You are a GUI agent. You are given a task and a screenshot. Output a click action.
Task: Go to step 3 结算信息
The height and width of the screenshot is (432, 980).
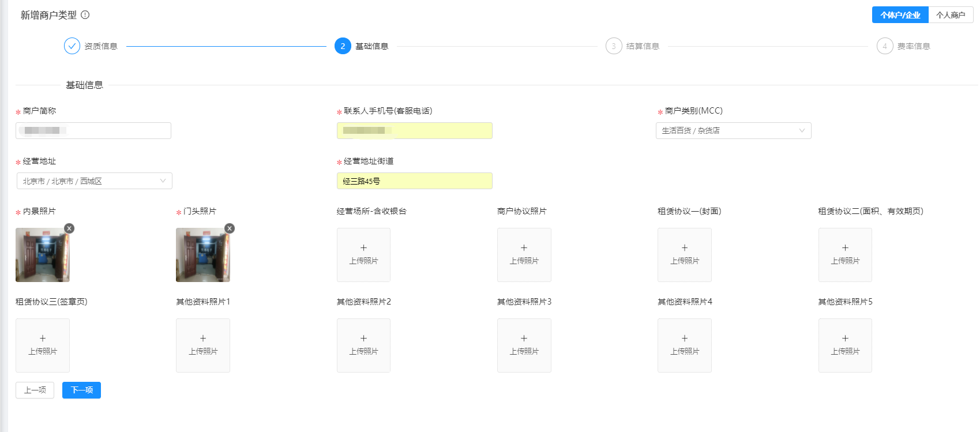(614, 46)
